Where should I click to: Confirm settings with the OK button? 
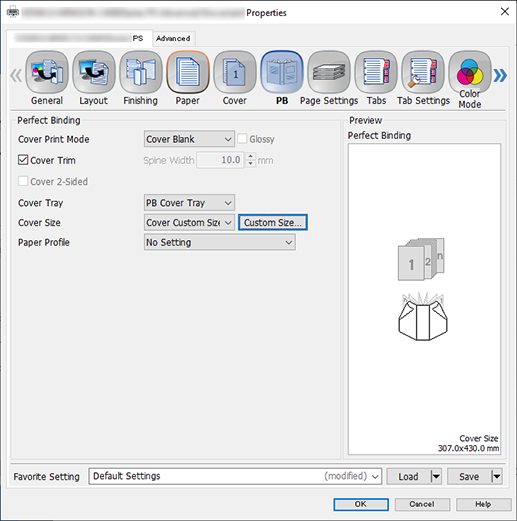coord(361,504)
